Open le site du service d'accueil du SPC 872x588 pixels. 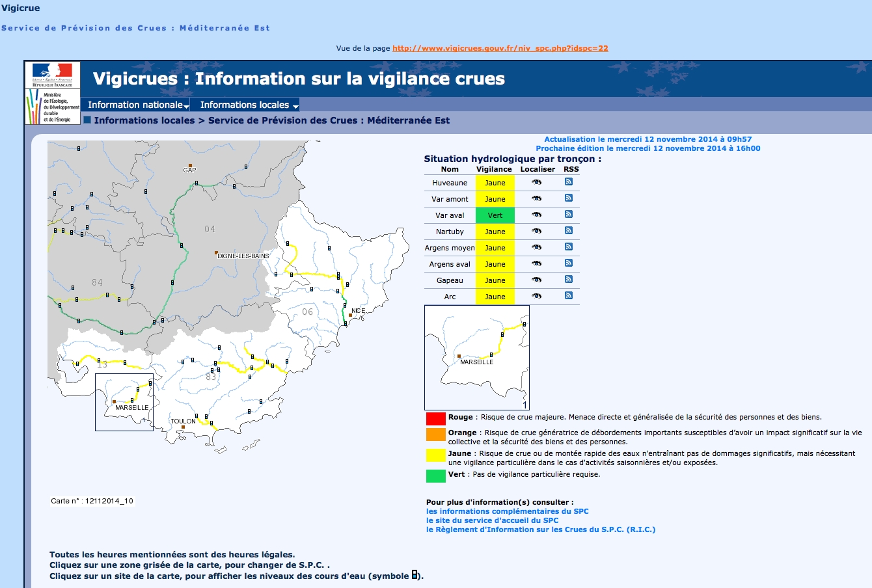tap(493, 520)
